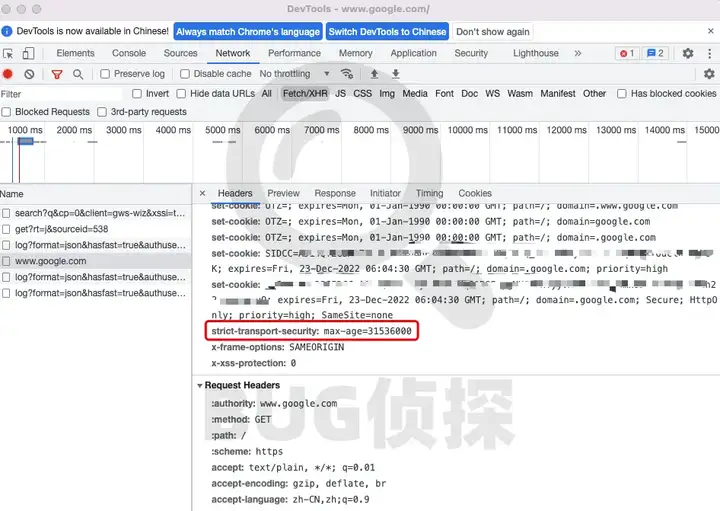Open the Cookies tab of request
The height and width of the screenshot is (511, 720).
tap(475, 193)
